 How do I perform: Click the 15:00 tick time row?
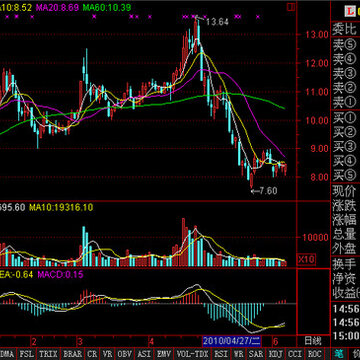(346, 335)
